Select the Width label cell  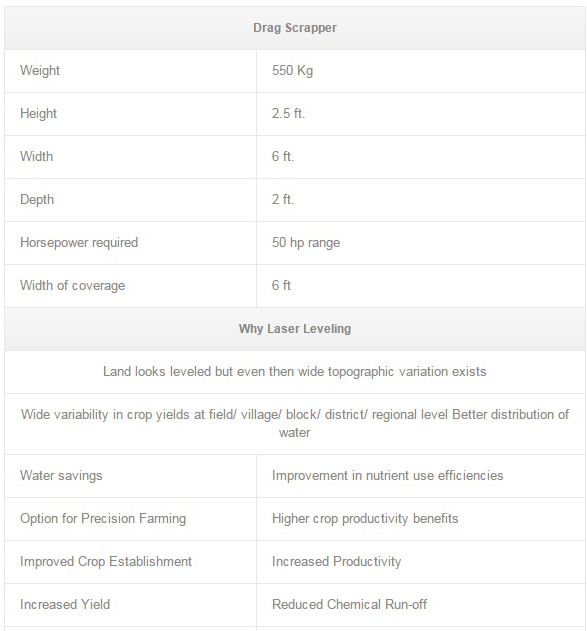click(x=130, y=157)
